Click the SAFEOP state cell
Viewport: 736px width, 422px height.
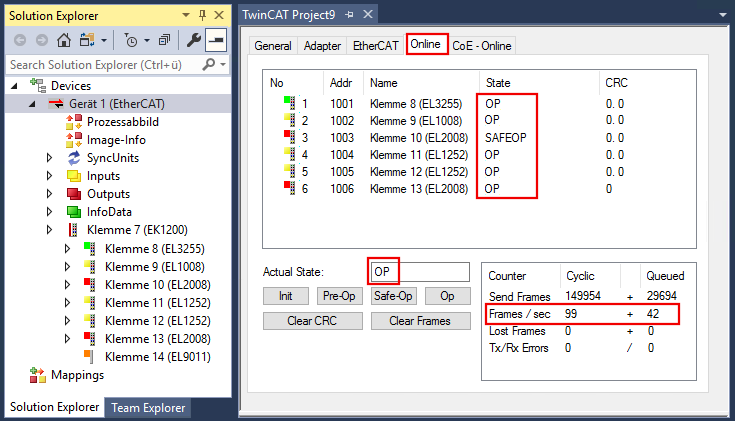click(506, 138)
